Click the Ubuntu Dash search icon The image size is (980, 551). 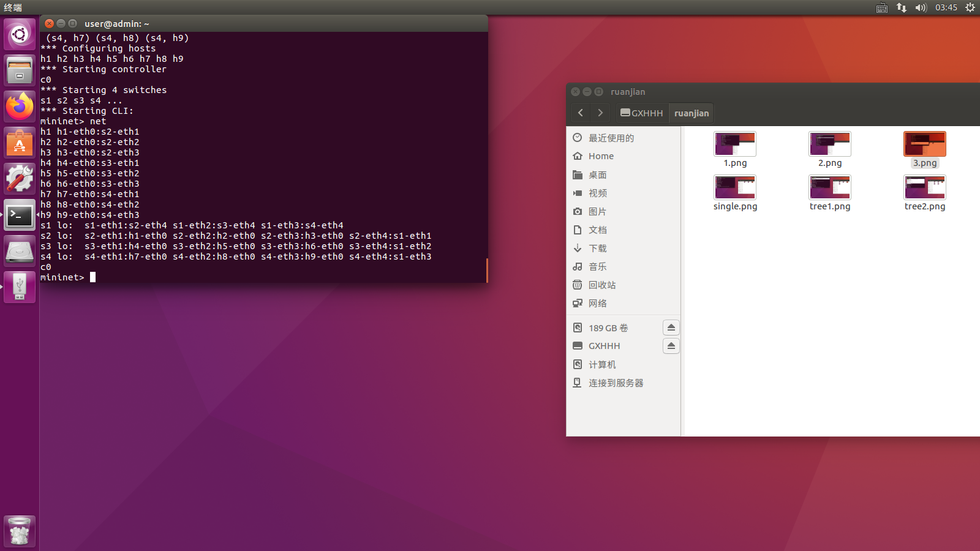tap(20, 34)
